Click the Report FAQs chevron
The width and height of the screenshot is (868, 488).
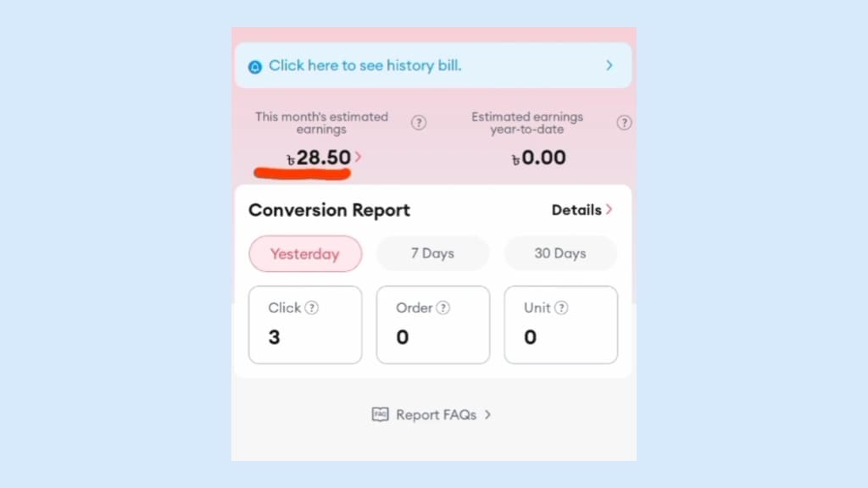tap(488, 415)
